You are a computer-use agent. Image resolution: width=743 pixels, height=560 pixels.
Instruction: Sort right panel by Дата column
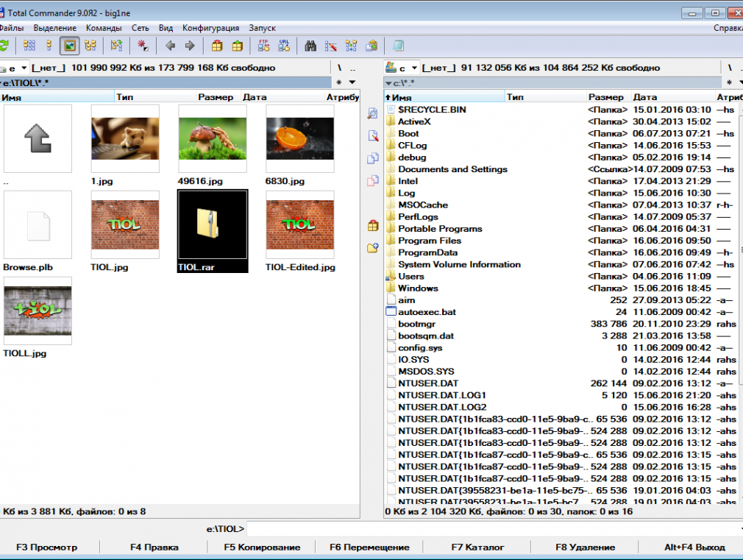point(673,96)
